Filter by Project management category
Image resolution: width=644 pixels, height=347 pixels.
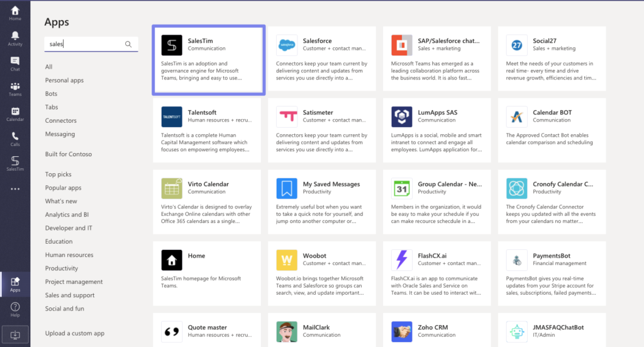(x=74, y=282)
